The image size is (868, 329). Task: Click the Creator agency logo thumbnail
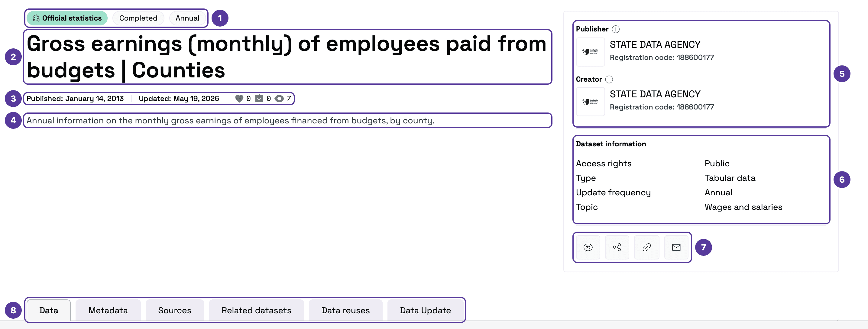[x=590, y=102]
